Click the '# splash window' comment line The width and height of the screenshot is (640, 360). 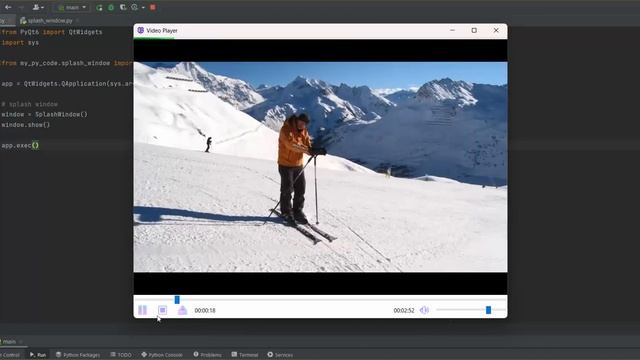(x=29, y=104)
